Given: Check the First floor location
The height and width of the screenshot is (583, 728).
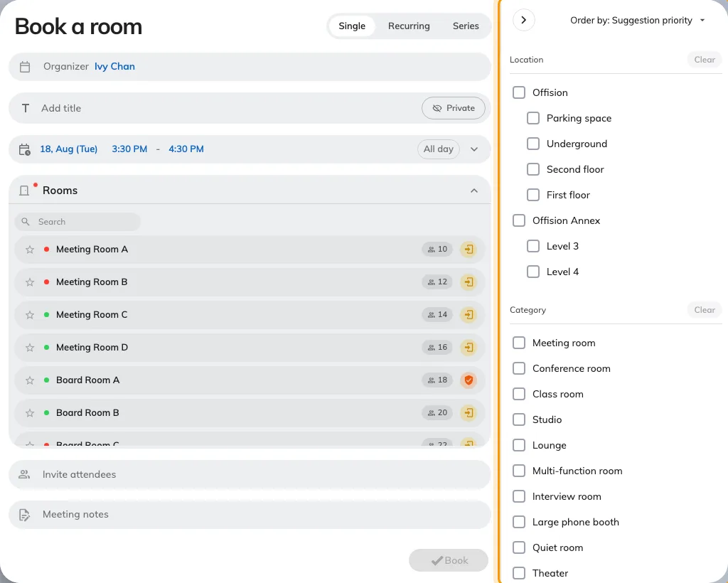Looking at the screenshot, I should click(x=533, y=195).
